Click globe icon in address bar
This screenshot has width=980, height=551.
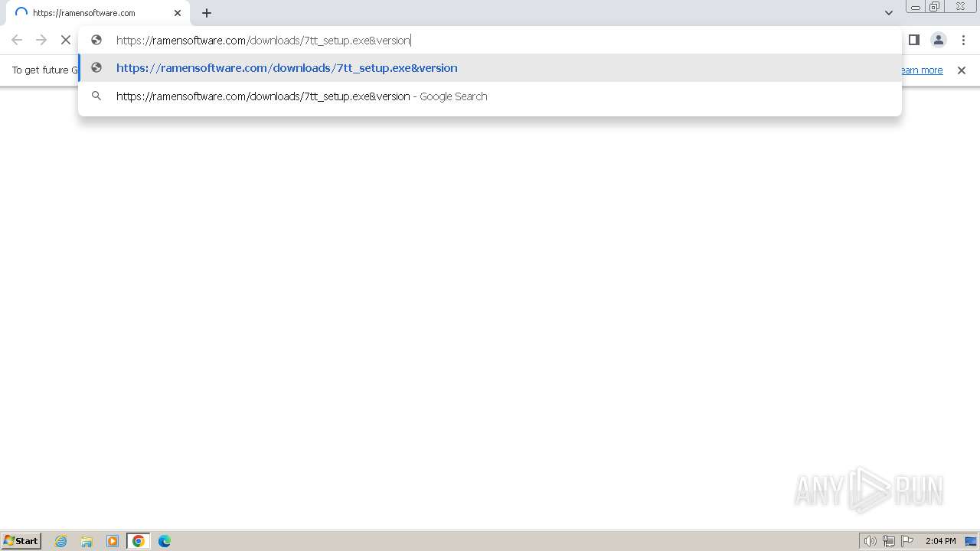click(96, 40)
